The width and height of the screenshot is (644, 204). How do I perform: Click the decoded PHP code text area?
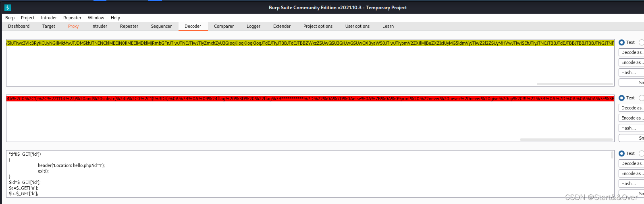click(x=310, y=174)
